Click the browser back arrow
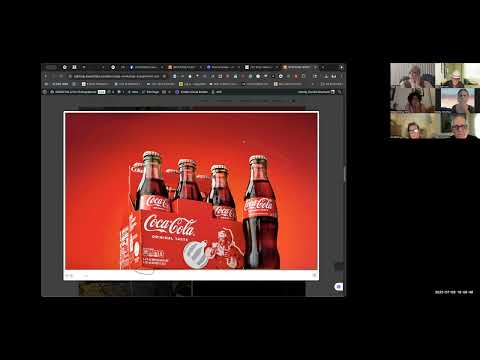Viewport: 480px width, 360px height. coord(46,76)
